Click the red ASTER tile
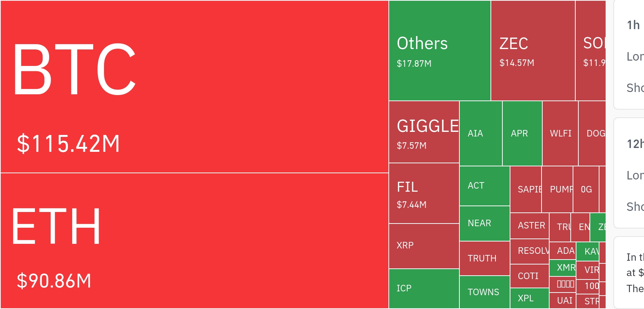The image size is (644, 309). click(530, 226)
